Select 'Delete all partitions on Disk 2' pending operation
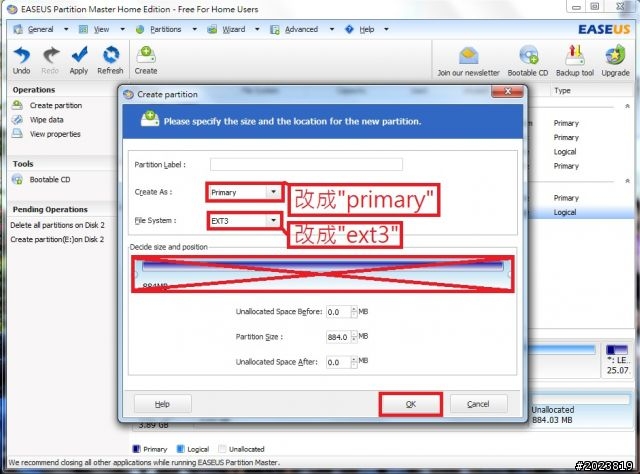Viewport: 640px width, 474px height. 58,225
